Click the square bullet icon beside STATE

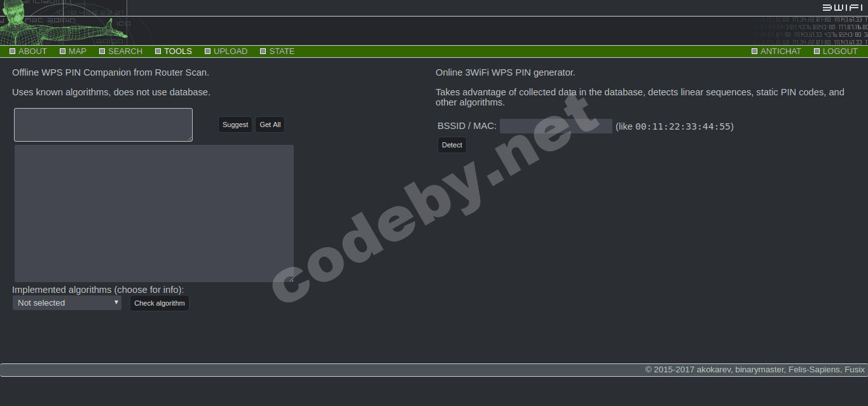point(263,51)
